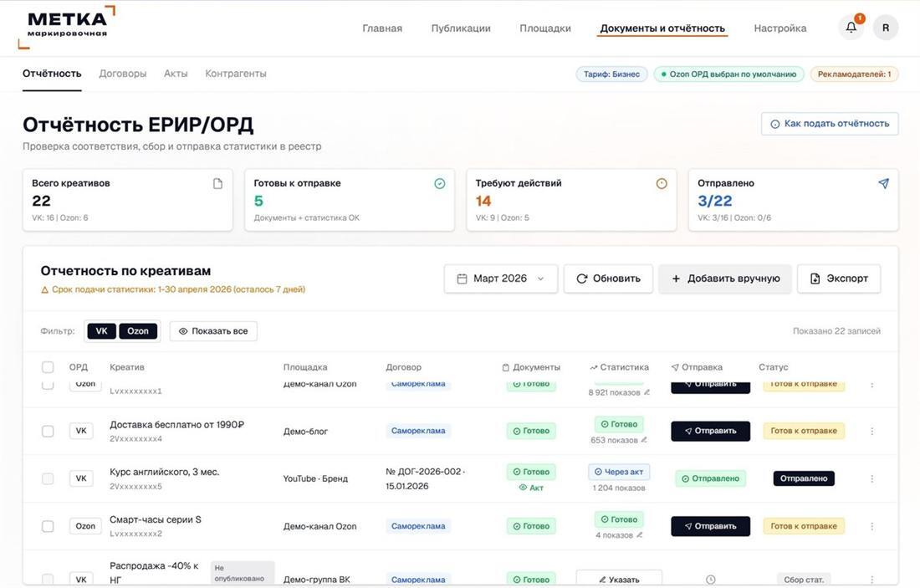The height and width of the screenshot is (588, 920).
Task: Open Настройка in top navigation
Action: (779, 28)
